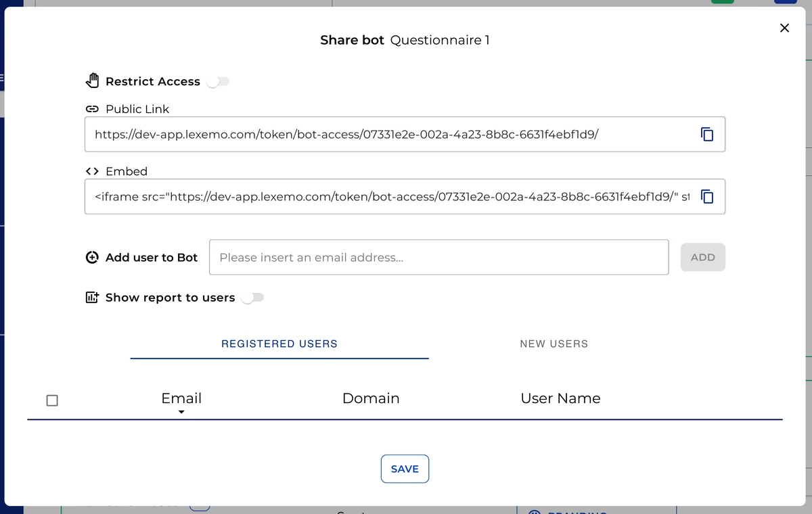Open the New Users tab

(554, 344)
